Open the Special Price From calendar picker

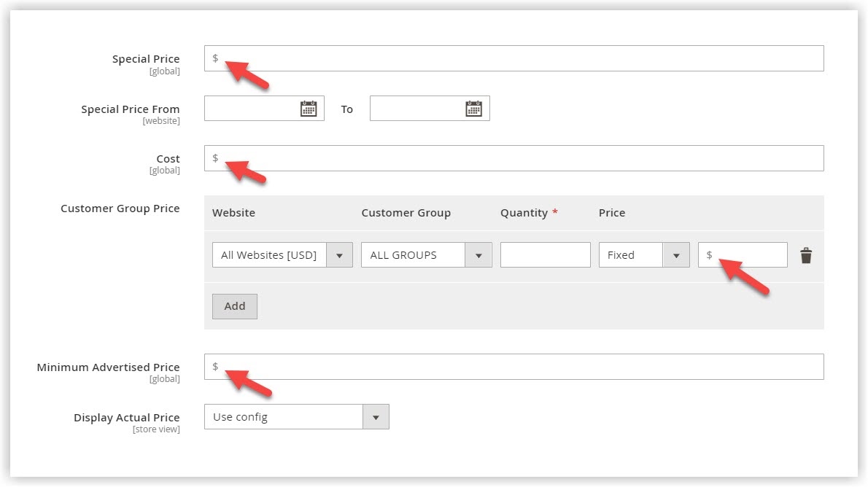309,109
